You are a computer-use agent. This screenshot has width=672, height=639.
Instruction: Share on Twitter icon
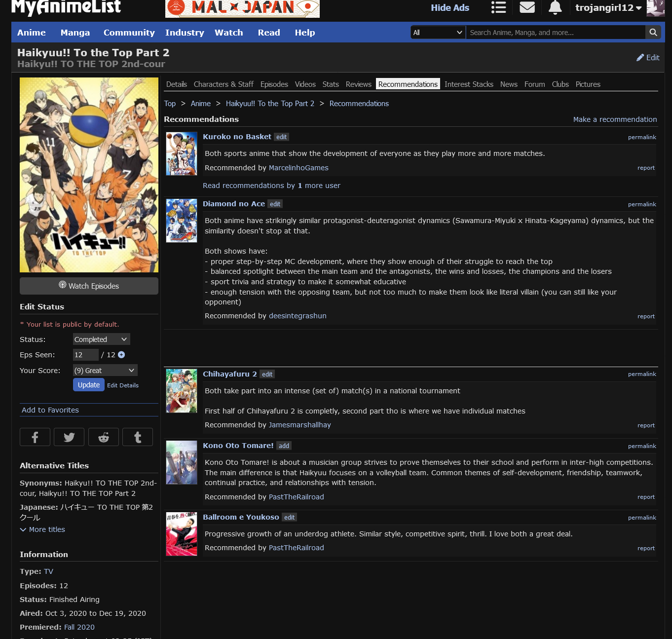coord(69,437)
